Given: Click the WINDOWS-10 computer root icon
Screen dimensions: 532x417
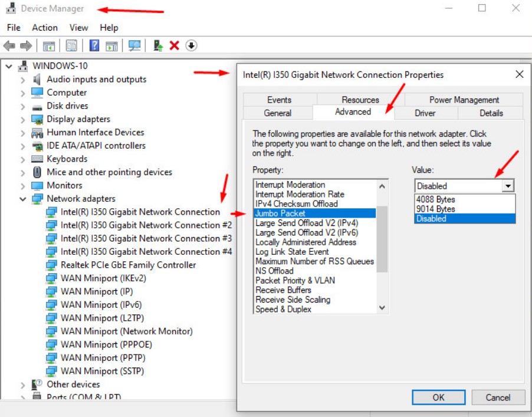Looking at the screenshot, I should 23,66.
